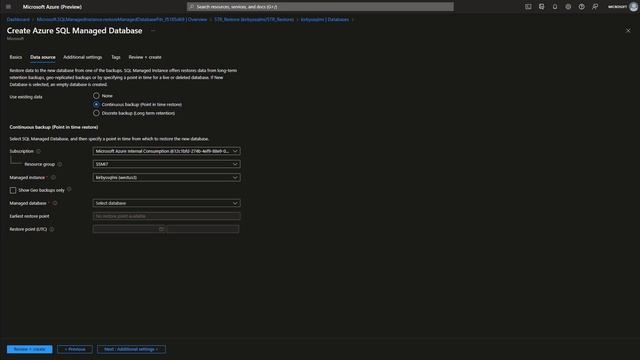Show info tooltip for Resource group
Viewport: 640px width, 360px height.
point(60,164)
